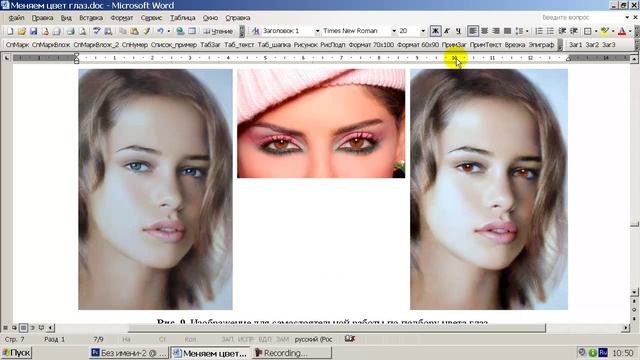Run the spelling check tool
The width and height of the screenshot is (640, 360).
(97, 31)
